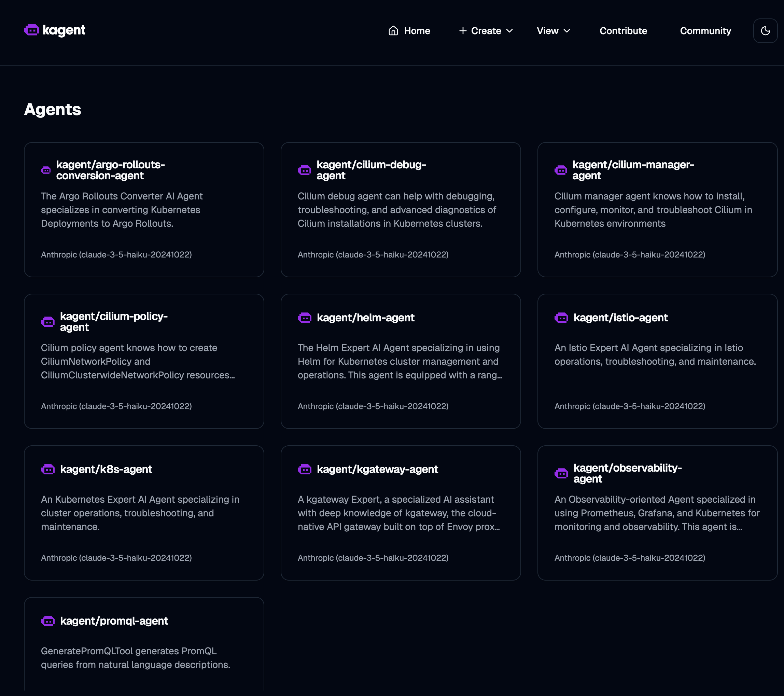Click the Agents page heading
The height and width of the screenshot is (696, 784).
pyautogui.click(x=53, y=110)
